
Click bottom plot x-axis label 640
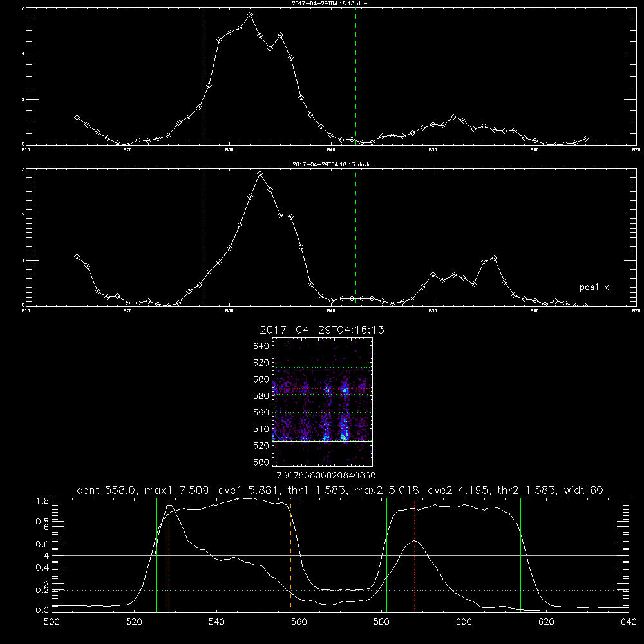coord(629,622)
